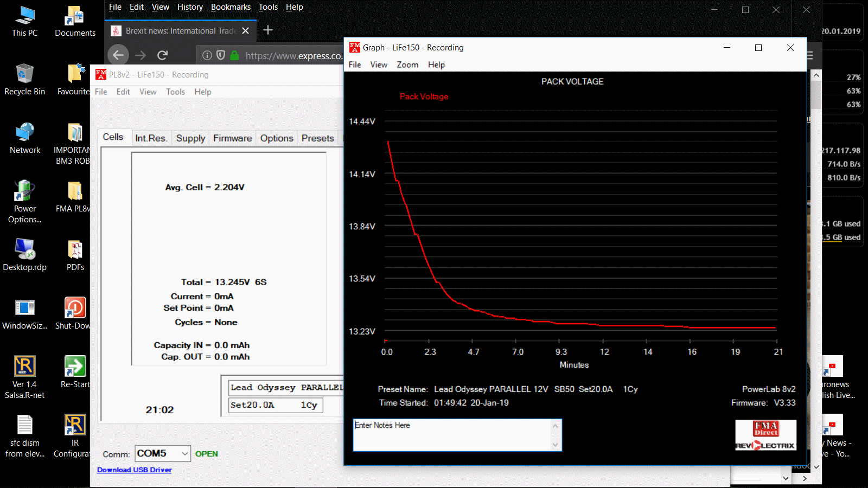Click the FMA Direct Revolectrix logo
The height and width of the screenshot is (488, 868).
click(765, 435)
